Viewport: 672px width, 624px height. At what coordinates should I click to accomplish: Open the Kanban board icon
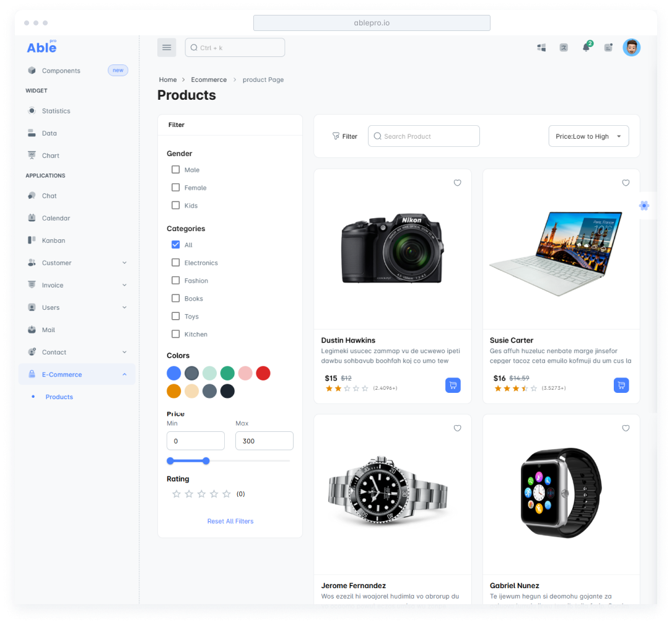pyautogui.click(x=32, y=240)
